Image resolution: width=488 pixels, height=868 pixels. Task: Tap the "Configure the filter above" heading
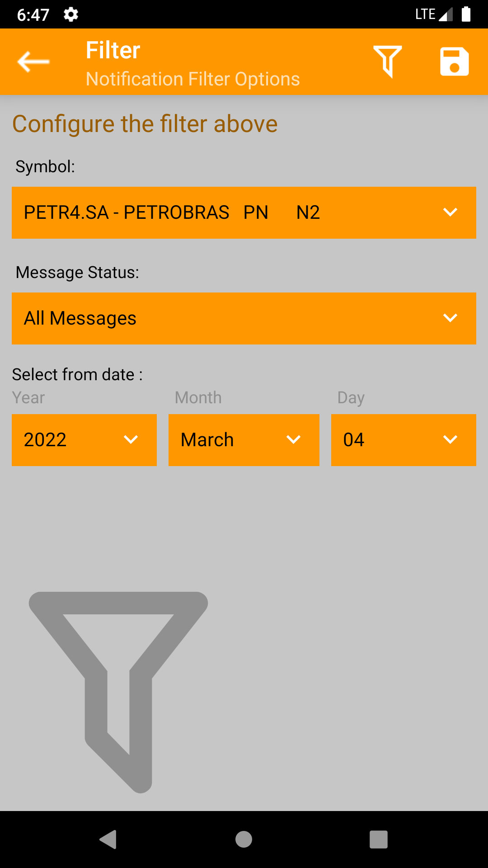point(145,124)
